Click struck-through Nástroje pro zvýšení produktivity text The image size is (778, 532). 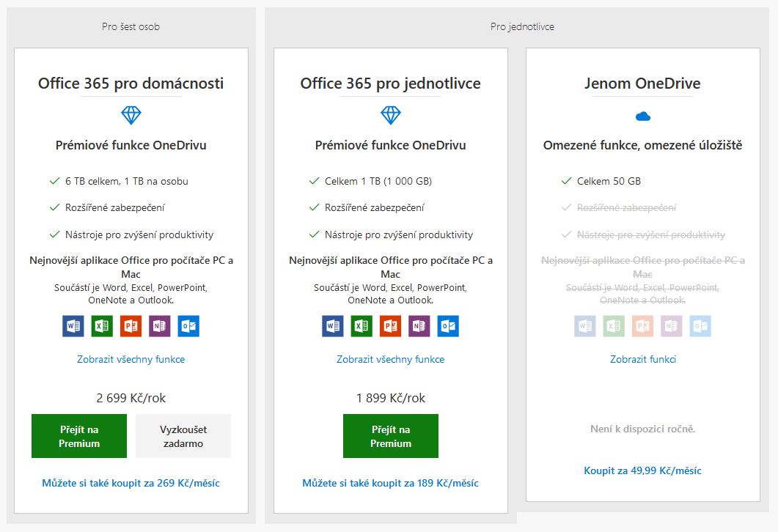coord(651,234)
